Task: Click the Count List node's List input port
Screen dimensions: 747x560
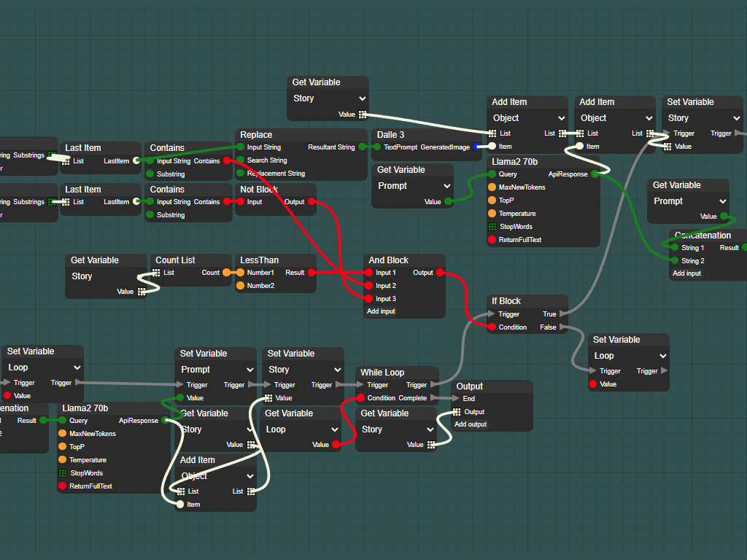Action: click(x=156, y=273)
